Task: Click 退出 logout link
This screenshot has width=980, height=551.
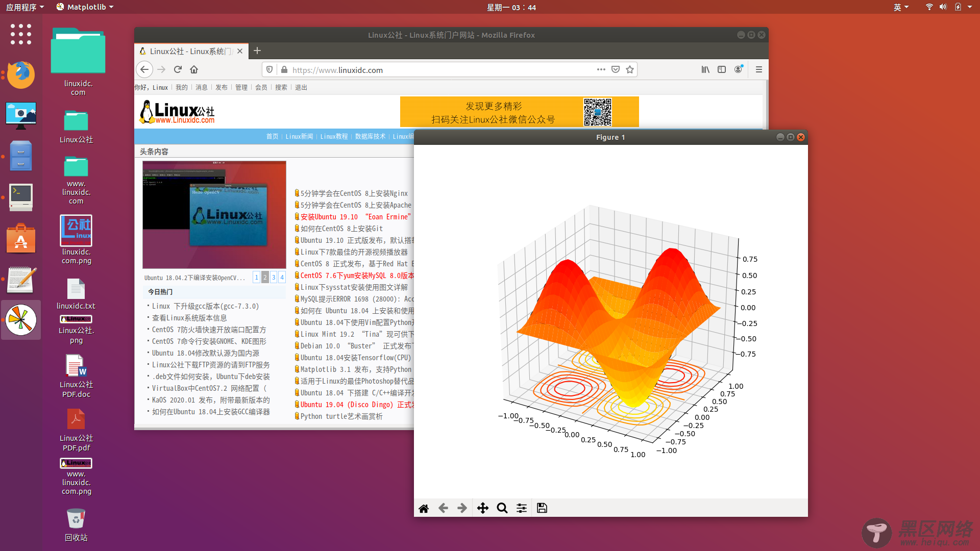Action: pyautogui.click(x=301, y=87)
